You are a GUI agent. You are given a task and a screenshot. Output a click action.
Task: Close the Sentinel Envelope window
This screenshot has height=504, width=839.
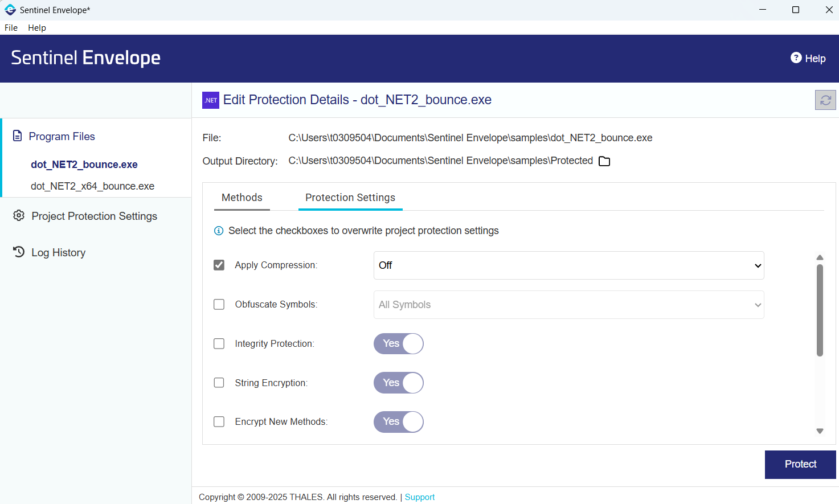click(829, 10)
